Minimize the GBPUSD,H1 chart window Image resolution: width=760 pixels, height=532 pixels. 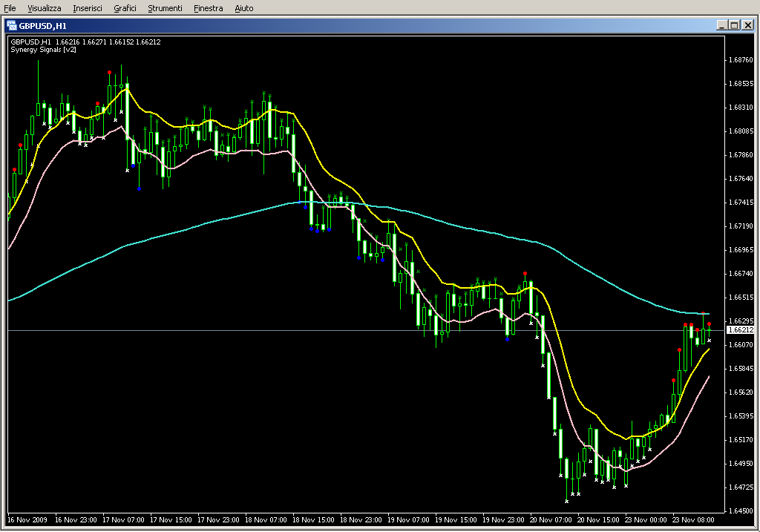[x=722, y=25]
